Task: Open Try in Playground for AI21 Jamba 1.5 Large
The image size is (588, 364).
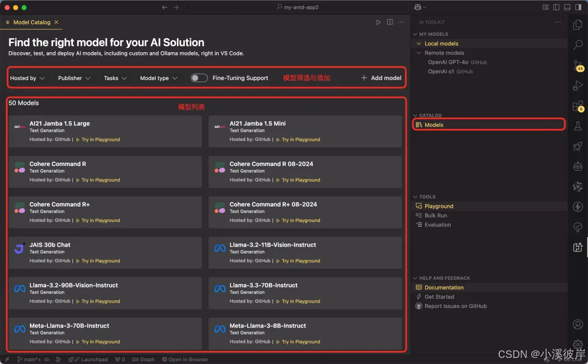Action: (101, 139)
